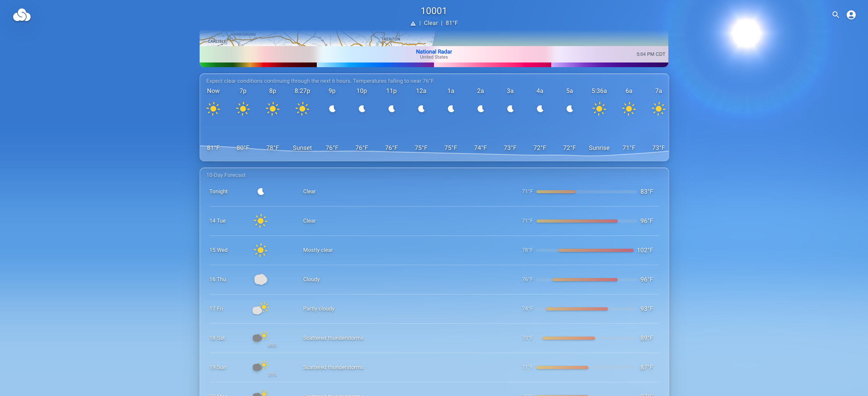Click the 18 Sat temperature range bar

586,338
